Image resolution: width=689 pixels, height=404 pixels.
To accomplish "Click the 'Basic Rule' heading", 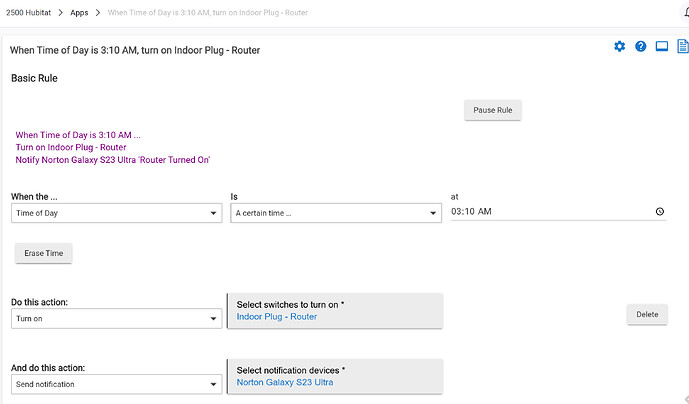I will click(34, 78).
